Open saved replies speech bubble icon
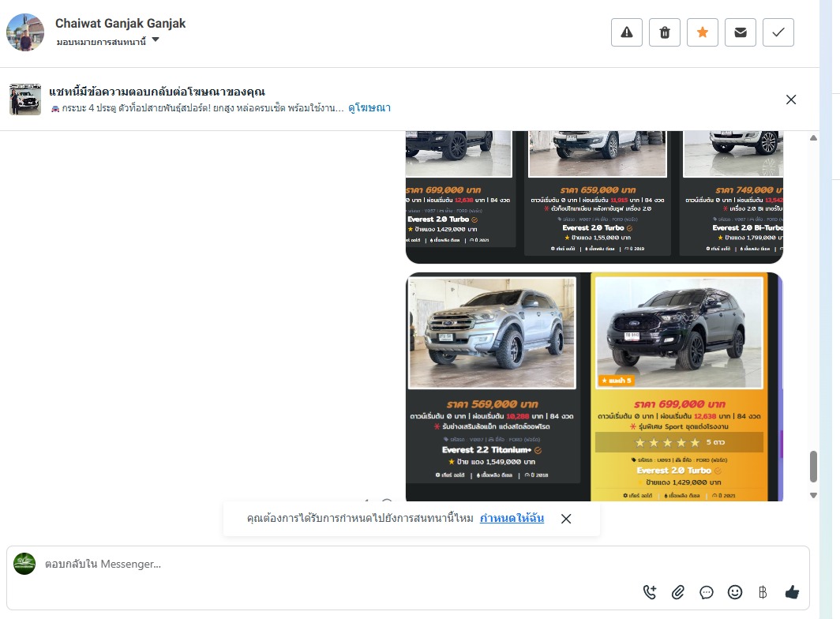The image size is (840, 619). 707,592
